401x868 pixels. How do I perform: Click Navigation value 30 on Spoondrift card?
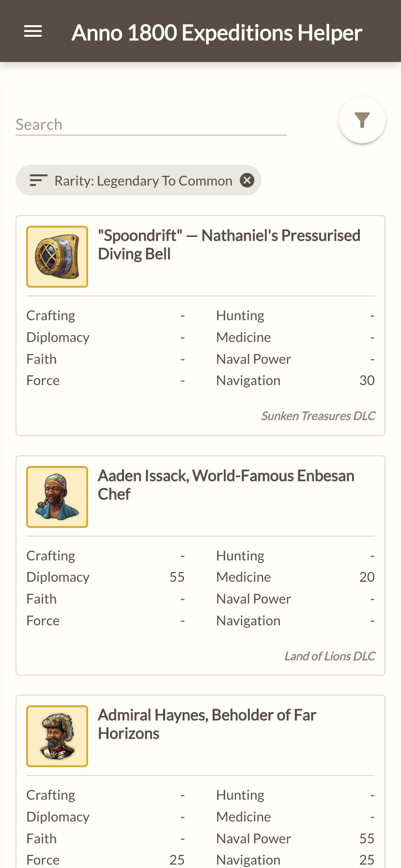[367, 381]
